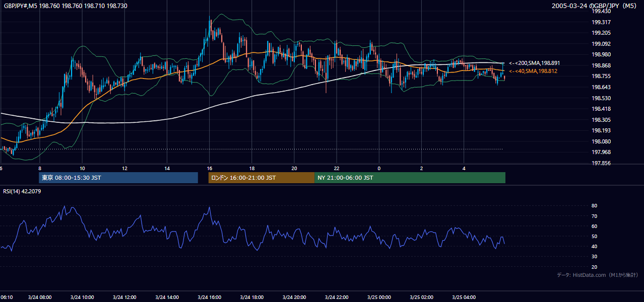This screenshot has height=302, width=644.
Task: Click the 3/24 20:00 time axis label
Action: coord(294,297)
